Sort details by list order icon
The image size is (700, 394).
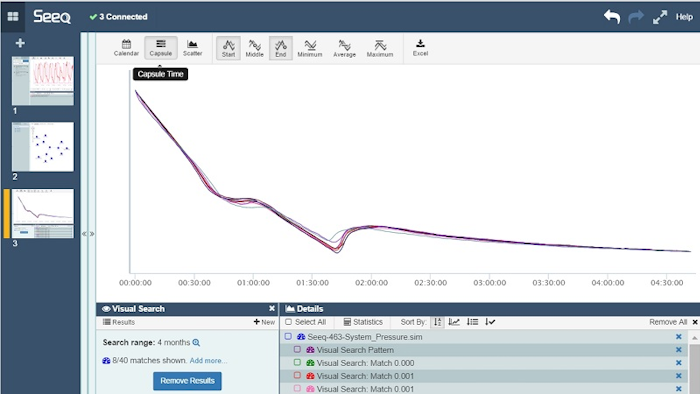click(472, 322)
